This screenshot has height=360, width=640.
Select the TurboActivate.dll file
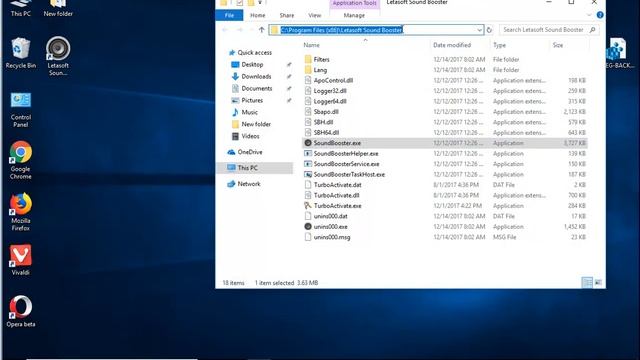[336, 195]
